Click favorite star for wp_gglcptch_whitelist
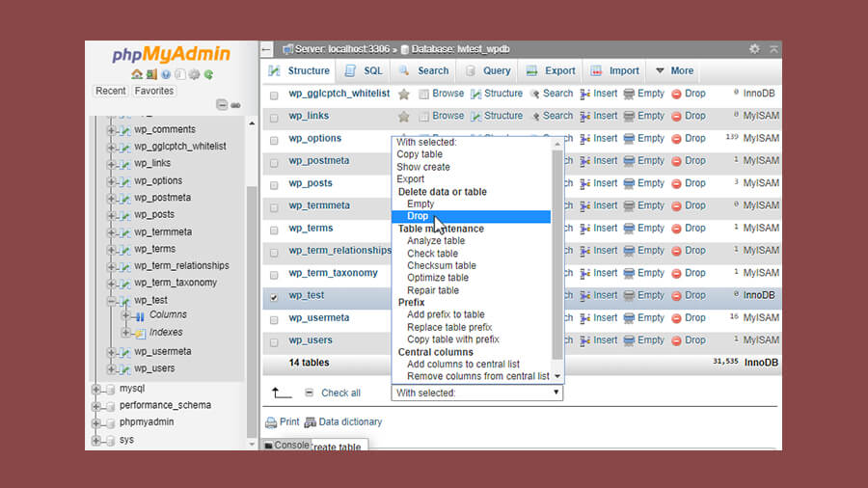 (x=404, y=95)
